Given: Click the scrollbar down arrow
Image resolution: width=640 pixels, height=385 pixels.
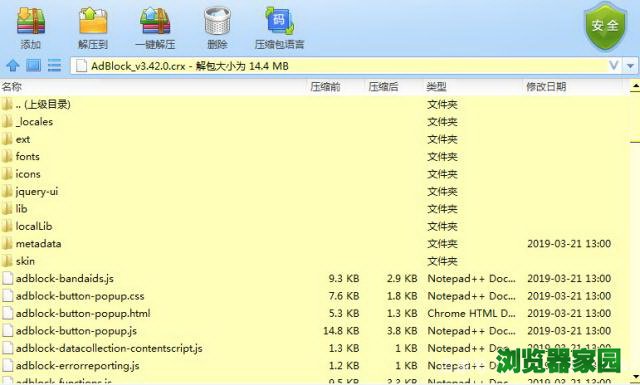Looking at the screenshot, I should coord(635,376).
